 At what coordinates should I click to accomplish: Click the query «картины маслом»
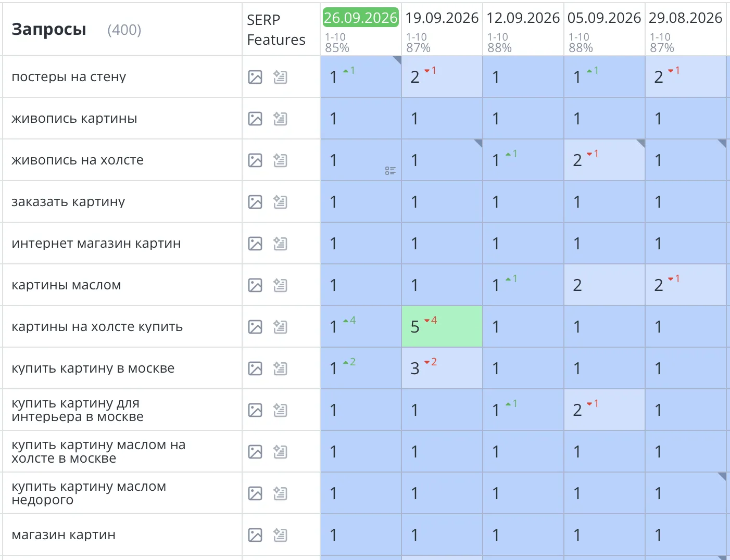coord(66,285)
